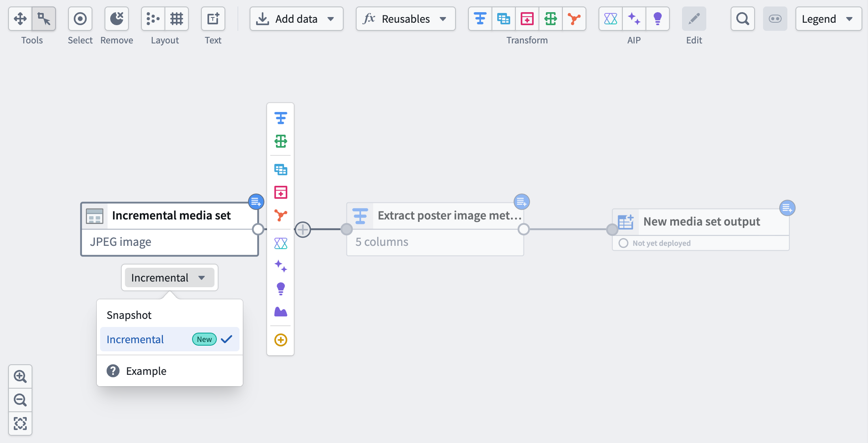Flip the pill toggle next to Legend
Image resolution: width=868 pixels, height=443 pixels.
775,18
